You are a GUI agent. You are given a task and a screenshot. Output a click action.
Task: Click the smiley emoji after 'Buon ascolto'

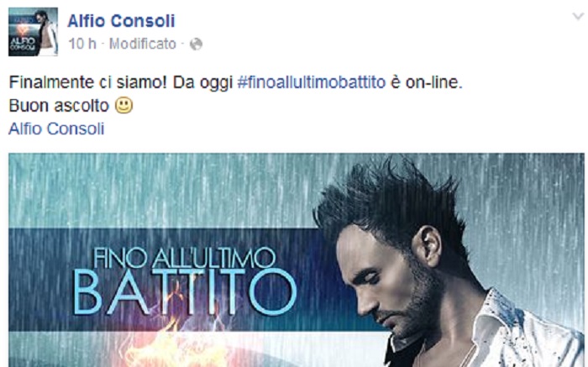point(123,105)
